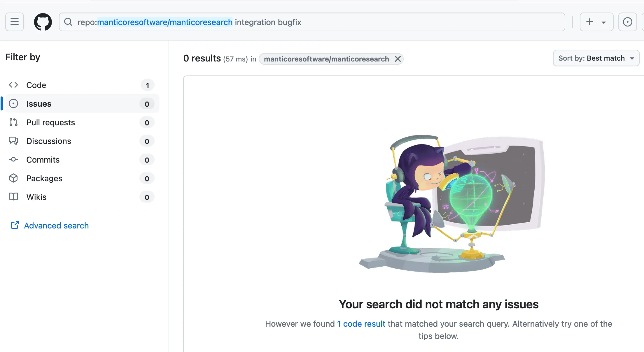The image size is (644, 352).
Task: Toggle Discussions filter selection
Action: pos(49,141)
